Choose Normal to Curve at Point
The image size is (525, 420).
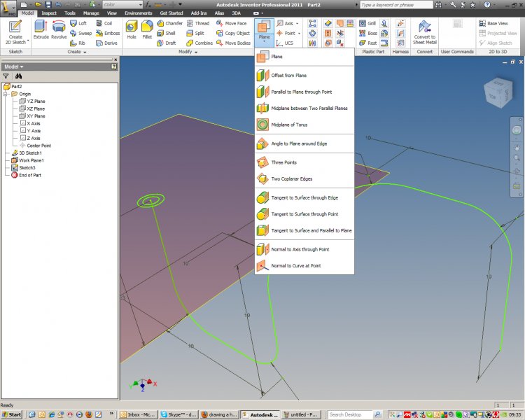point(304,265)
